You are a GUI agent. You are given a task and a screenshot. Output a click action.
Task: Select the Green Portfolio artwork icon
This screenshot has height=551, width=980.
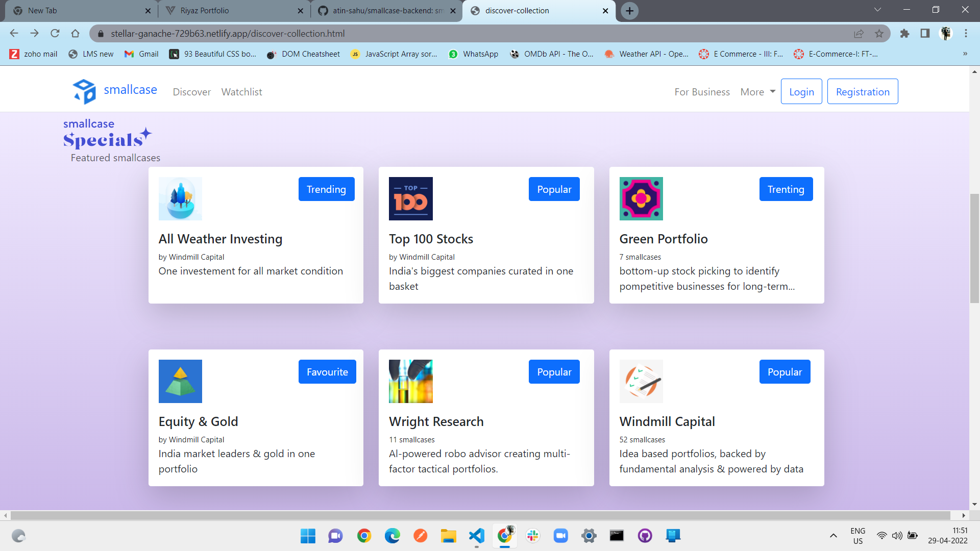[x=641, y=198]
